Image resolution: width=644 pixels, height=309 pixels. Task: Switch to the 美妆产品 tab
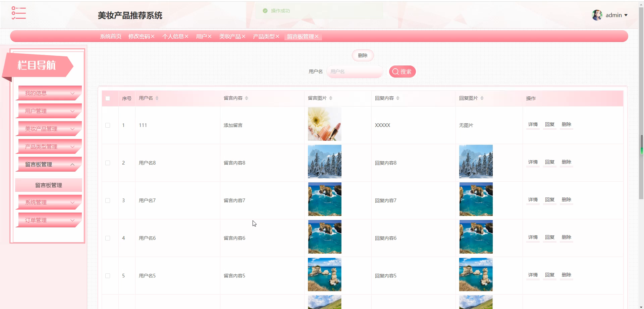[230, 36]
